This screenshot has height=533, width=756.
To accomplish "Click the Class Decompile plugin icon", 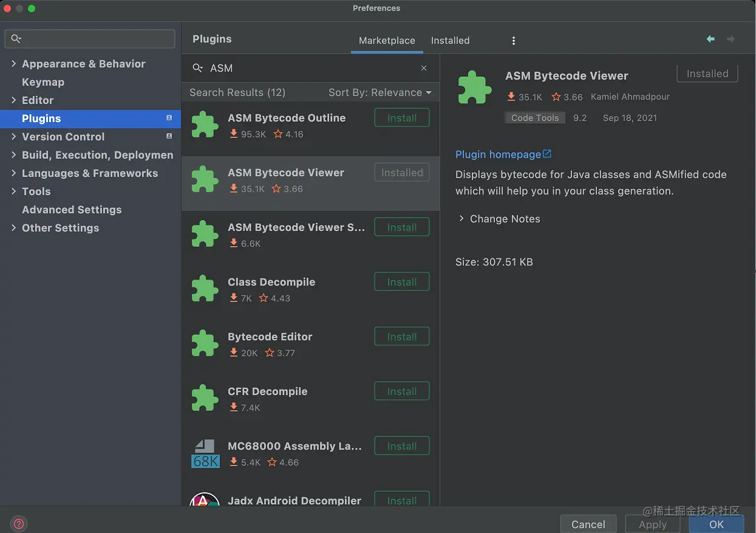I will click(205, 289).
